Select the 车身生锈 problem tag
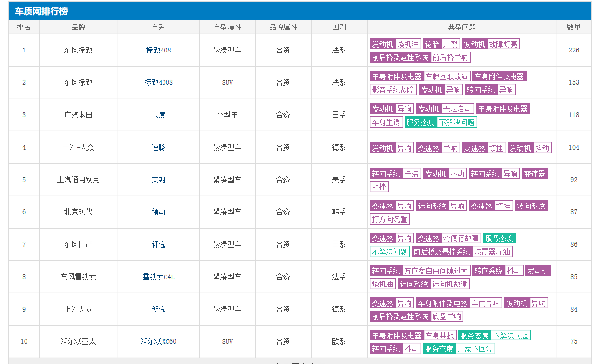Viewport: 596px width, 364px height. 386,122
